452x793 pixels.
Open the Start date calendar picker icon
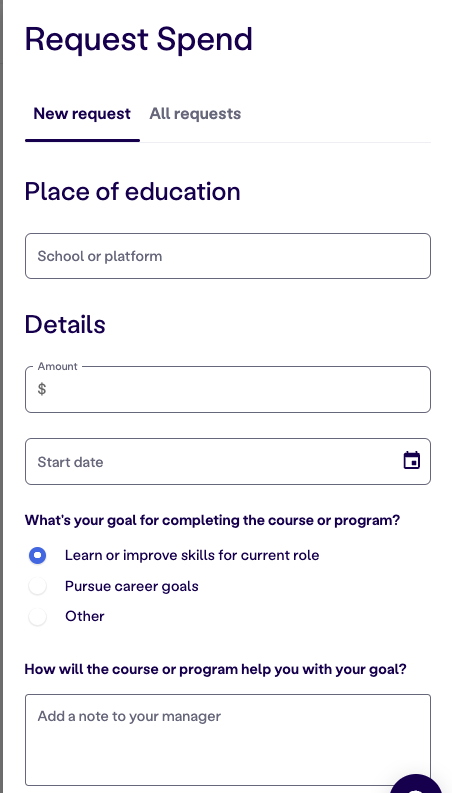(x=412, y=461)
